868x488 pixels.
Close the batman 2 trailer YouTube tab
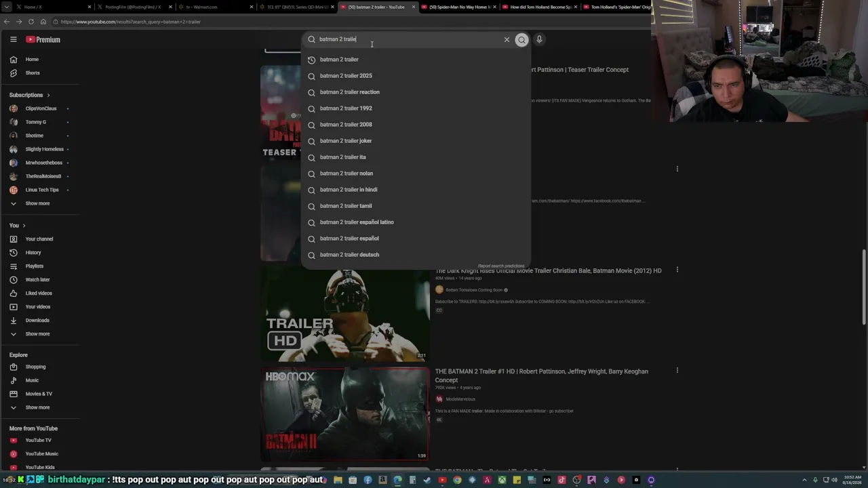(414, 7)
